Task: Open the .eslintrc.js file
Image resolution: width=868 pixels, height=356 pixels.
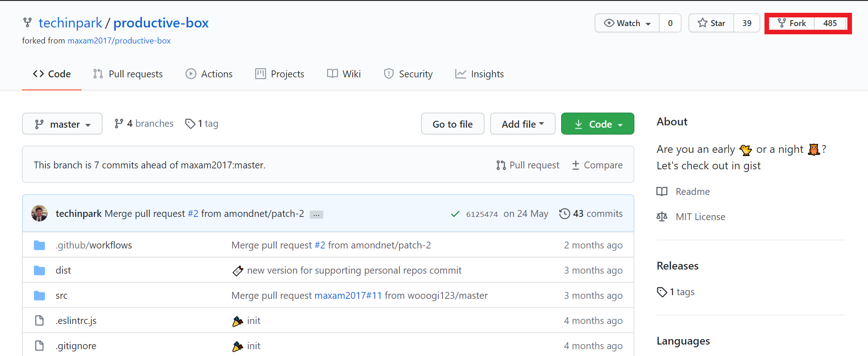Action: pyautogui.click(x=76, y=321)
